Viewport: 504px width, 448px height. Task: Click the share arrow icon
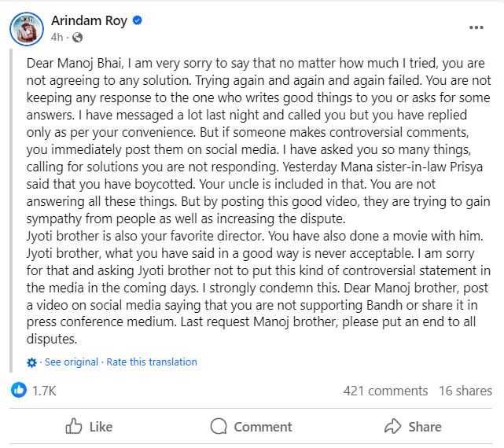pos(392,427)
